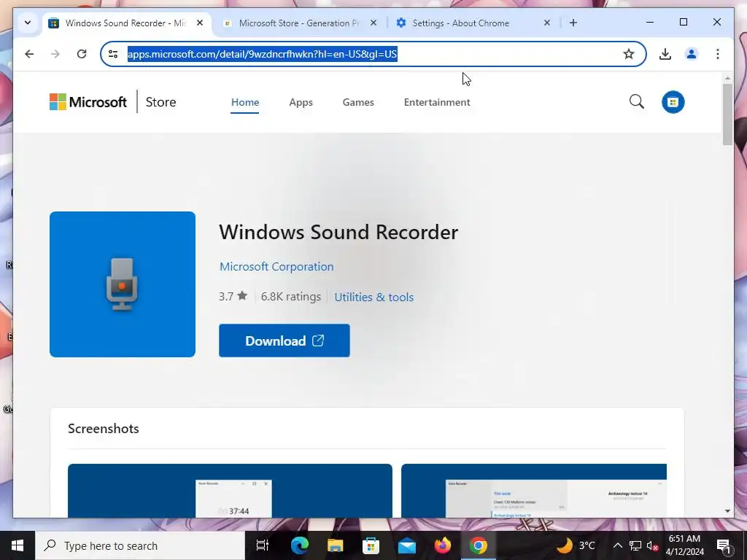Click the 6.8K ratings text
The width and height of the screenshot is (747, 560).
tap(291, 297)
